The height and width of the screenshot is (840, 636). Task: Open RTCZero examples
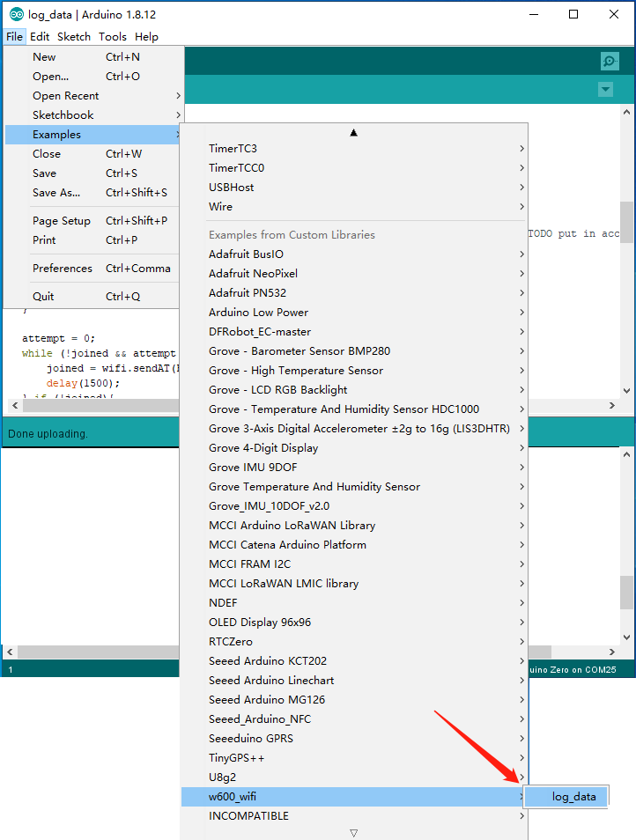tap(354, 641)
